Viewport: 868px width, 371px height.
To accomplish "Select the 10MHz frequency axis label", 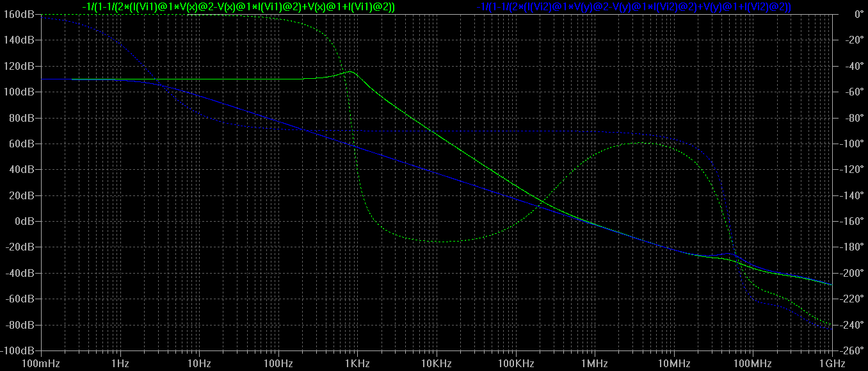I will 673,364.
